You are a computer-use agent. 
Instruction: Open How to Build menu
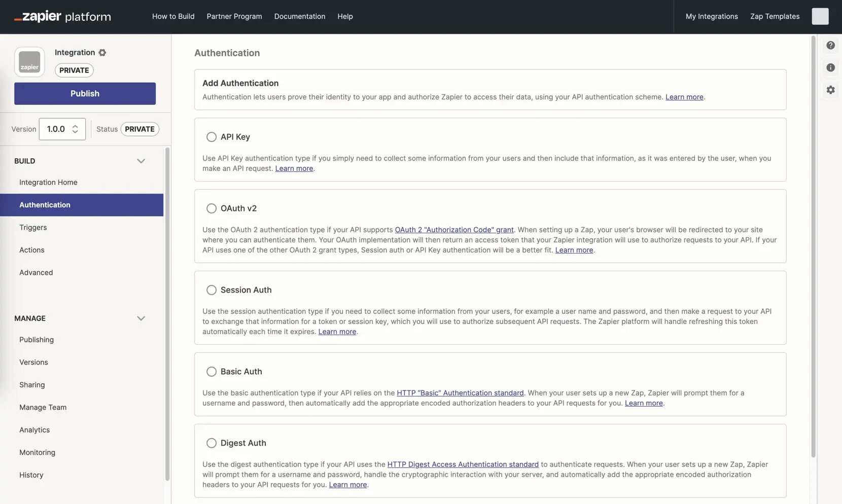(x=173, y=16)
